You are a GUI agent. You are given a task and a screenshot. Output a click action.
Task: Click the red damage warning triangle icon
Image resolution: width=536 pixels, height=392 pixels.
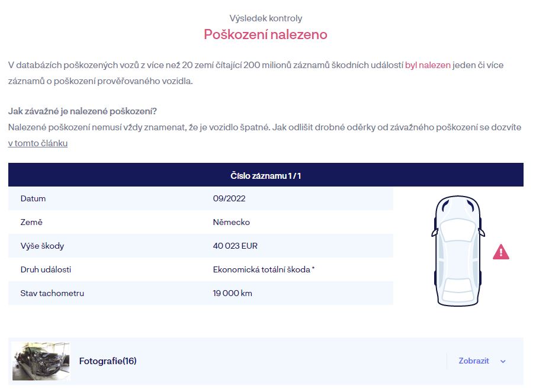tap(501, 252)
